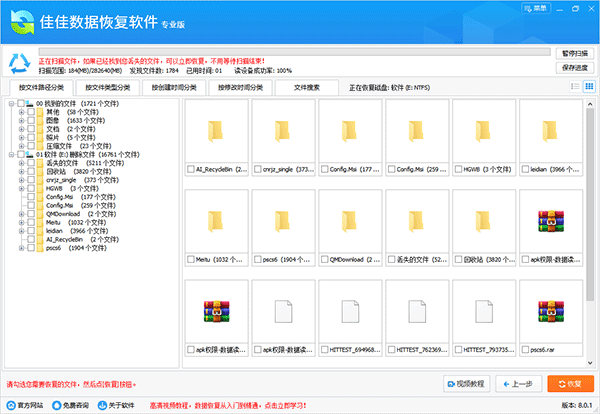Click the orange 恢复 button
600x414 pixels.
coord(571,384)
